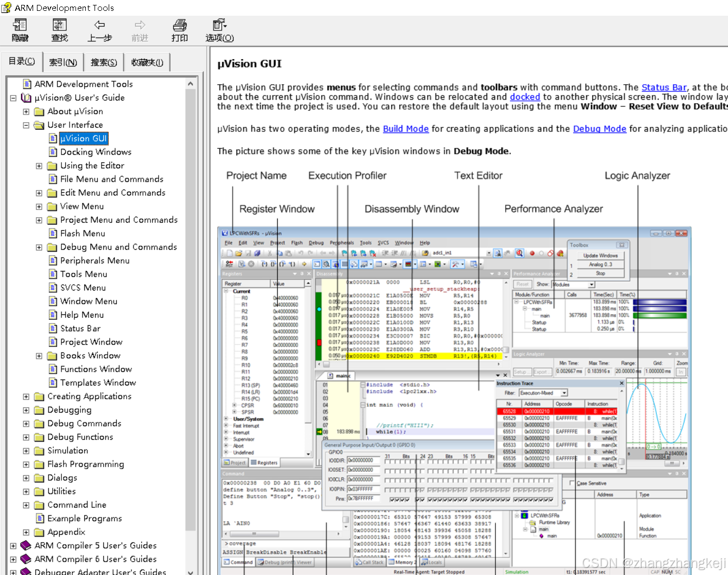
Task: Expand the About µVision node
Action: click(x=26, y=111)
